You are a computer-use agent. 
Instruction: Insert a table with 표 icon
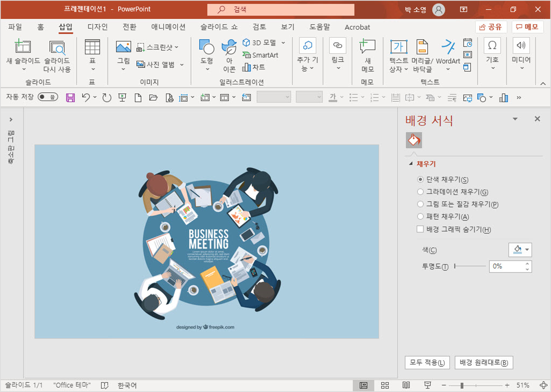[92, 47]
